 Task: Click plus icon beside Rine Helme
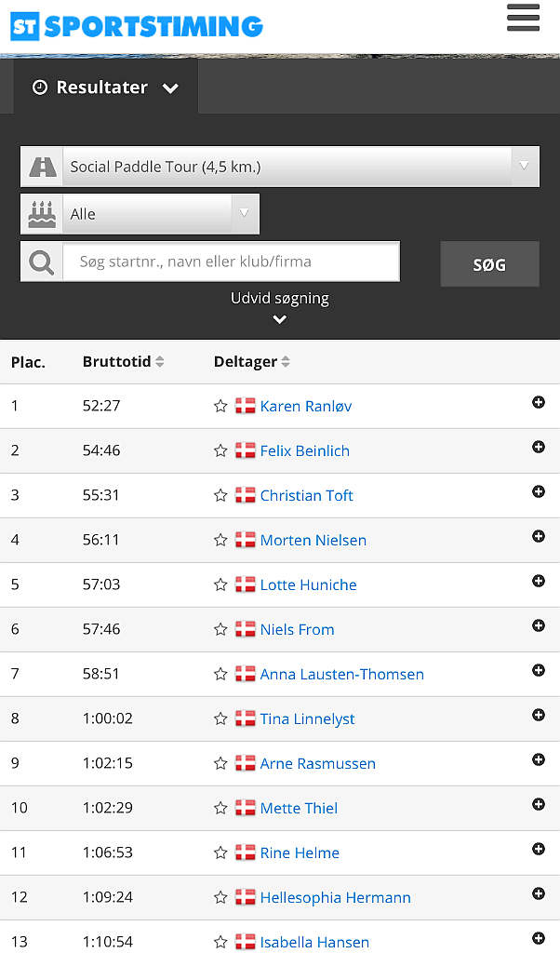[538, 849]
